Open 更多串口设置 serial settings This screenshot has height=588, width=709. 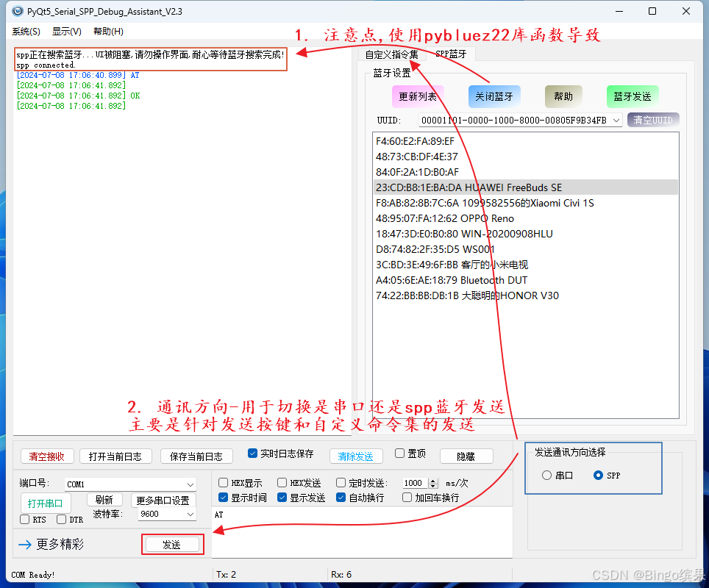click(163, 498)
